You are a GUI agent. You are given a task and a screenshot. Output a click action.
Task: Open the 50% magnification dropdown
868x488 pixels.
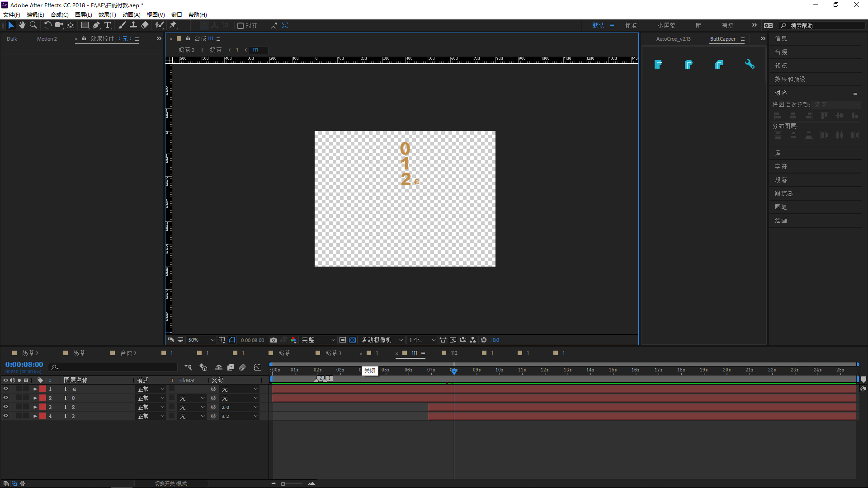pos(201,340)
